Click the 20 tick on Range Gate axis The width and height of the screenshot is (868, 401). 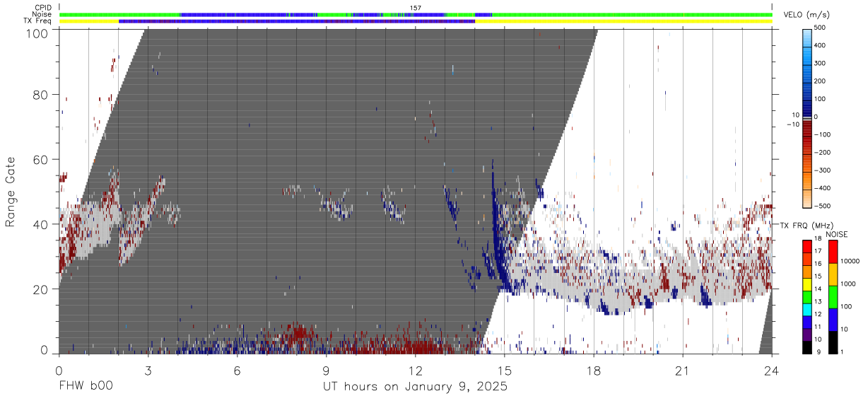[42, 289]
